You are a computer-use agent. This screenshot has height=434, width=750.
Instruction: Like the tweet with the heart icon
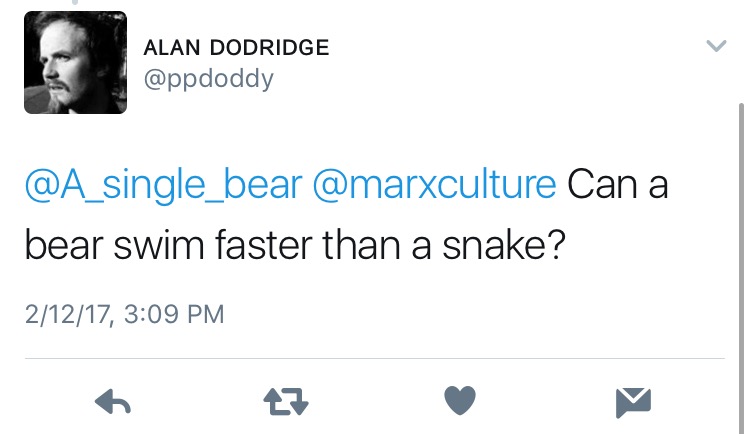point(459,402)
